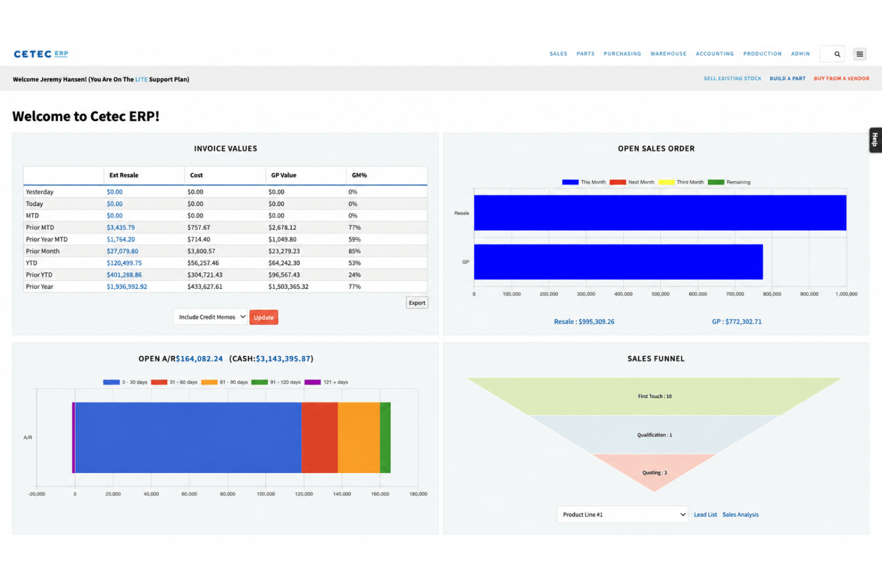
Task: Open Prior MTD resale $3,435.79
Action: [121, 228]
